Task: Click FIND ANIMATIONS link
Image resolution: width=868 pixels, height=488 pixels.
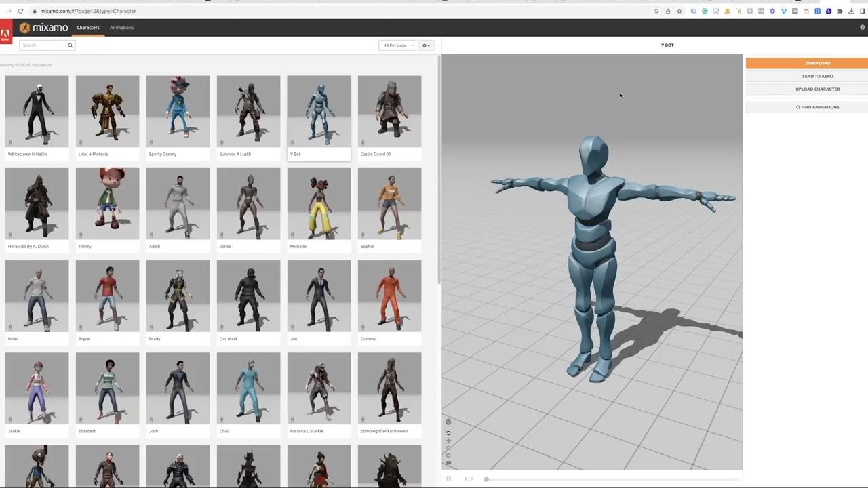Action: coord(817,106)
